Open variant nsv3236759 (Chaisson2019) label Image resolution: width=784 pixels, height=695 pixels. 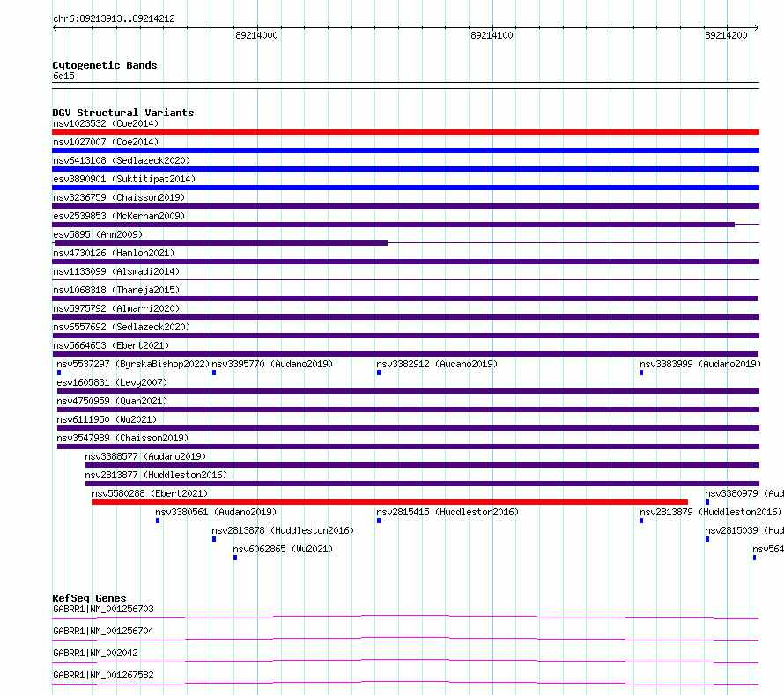tap(119, 197)
